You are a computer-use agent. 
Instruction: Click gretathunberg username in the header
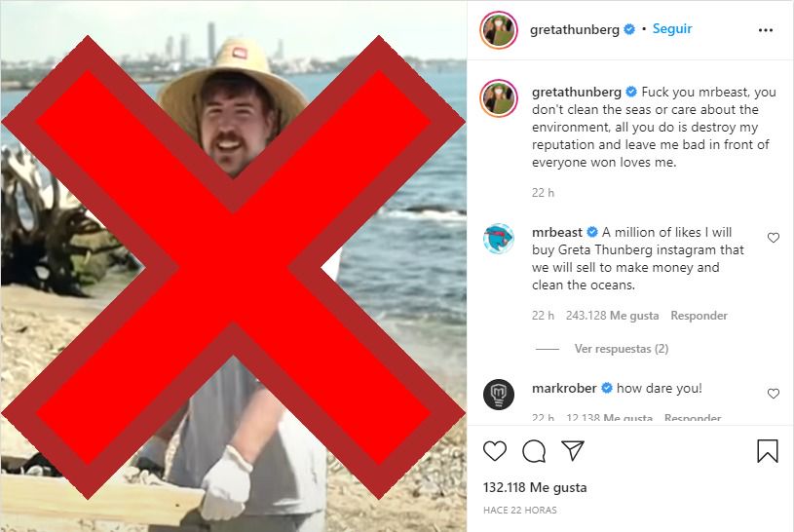[575, 29]
